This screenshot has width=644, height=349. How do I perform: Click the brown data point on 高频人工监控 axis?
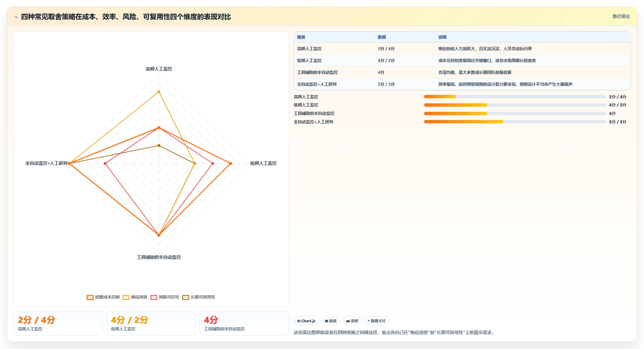point(159,145)
